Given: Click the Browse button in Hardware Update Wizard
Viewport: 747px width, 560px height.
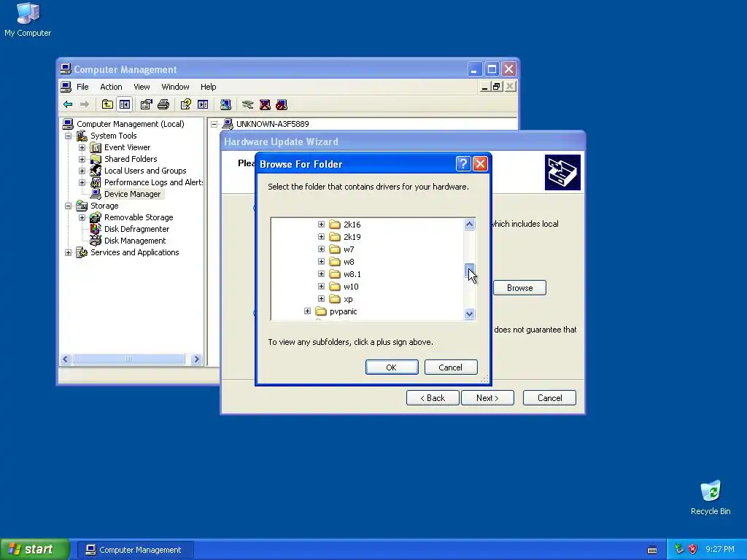Looking at the screenshot, I should tap(519, 287).
